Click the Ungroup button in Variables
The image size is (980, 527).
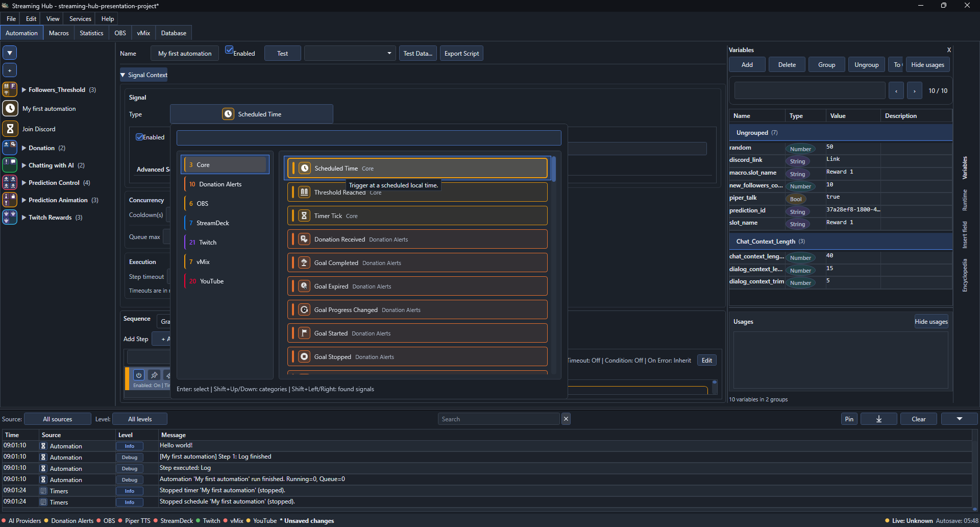pos(866,64)
